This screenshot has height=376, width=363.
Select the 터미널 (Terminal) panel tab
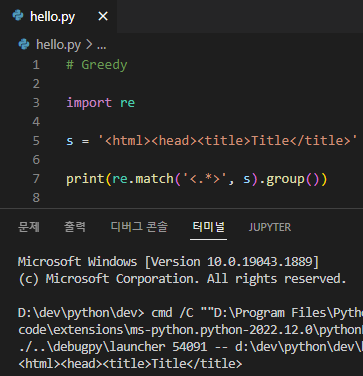click(x=208, y=227)
